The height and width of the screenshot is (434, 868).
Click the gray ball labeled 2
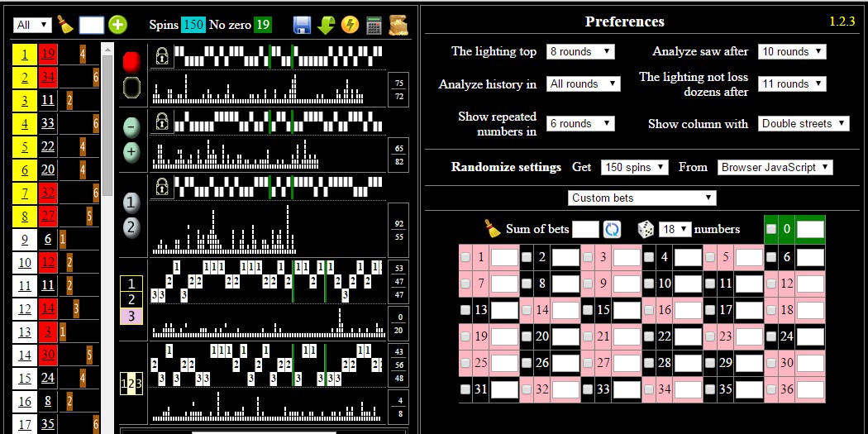[131, 227]
